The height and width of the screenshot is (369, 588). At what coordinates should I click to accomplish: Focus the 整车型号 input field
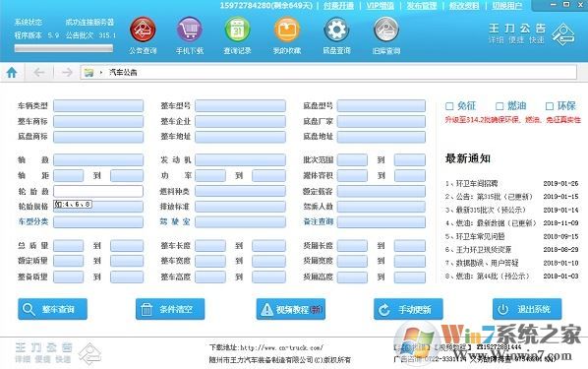(x=240, y=106)
